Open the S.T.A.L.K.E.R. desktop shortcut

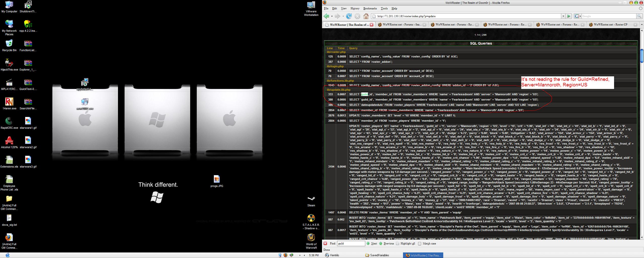pyautogui.click(x=311, y=222)
